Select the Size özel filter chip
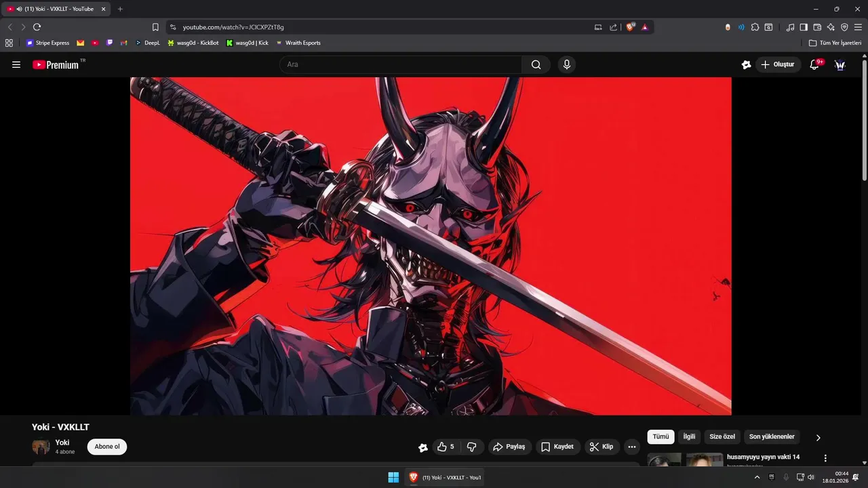Image resolution: width=868 pixels, height=488 pixels. [x=722, y=436]
